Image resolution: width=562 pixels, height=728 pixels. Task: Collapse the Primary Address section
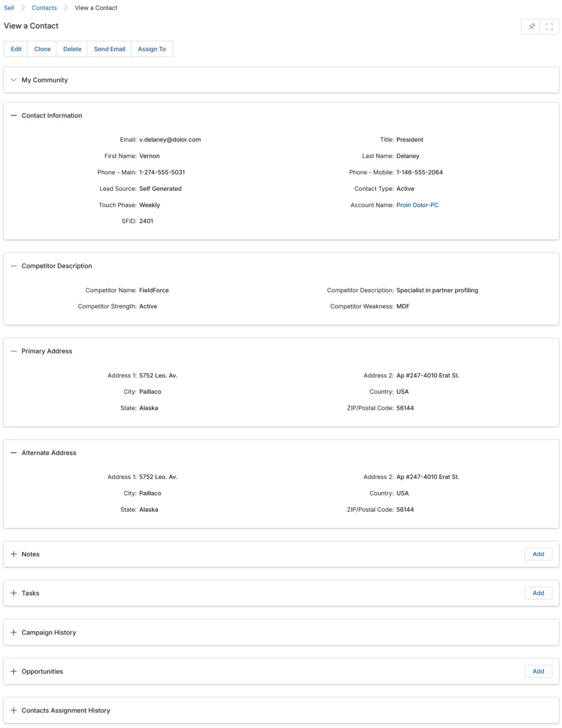point(14,351)
